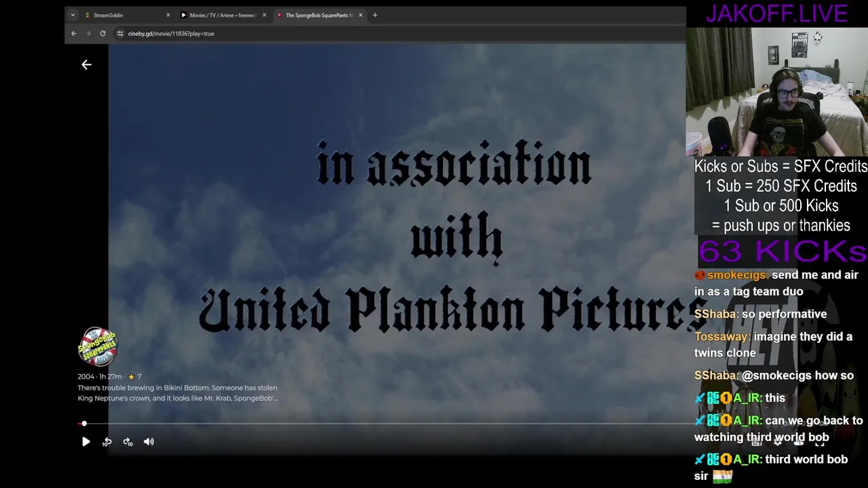The image size is (868, 488).
Task: Open site information for cineby.gd
Action: click(x=120, y=33)
